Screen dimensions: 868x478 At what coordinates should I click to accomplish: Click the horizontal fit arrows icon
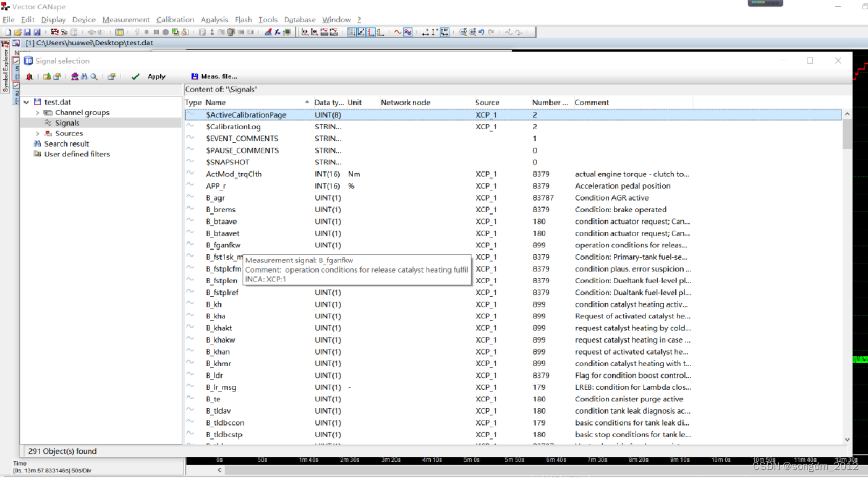[425, 32]
